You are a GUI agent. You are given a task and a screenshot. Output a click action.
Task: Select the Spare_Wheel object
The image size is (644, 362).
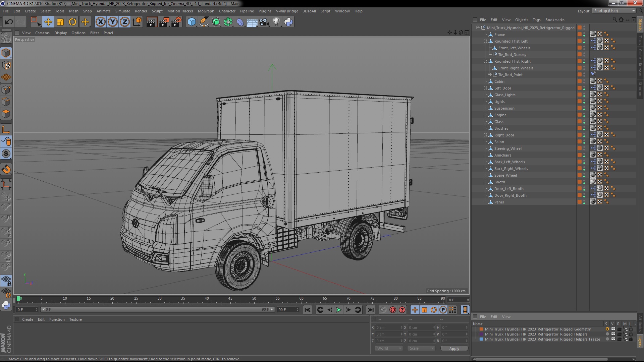coord(505,175)
